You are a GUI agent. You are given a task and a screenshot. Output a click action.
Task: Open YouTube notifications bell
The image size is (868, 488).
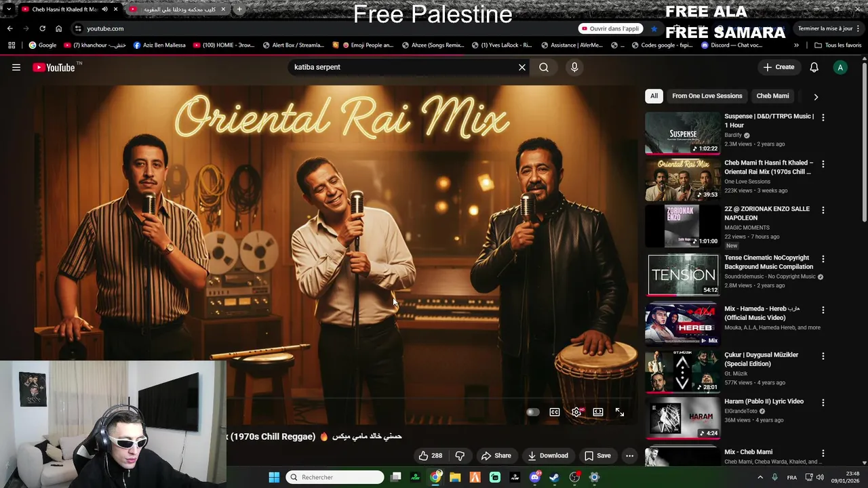[x=814, y=67]
